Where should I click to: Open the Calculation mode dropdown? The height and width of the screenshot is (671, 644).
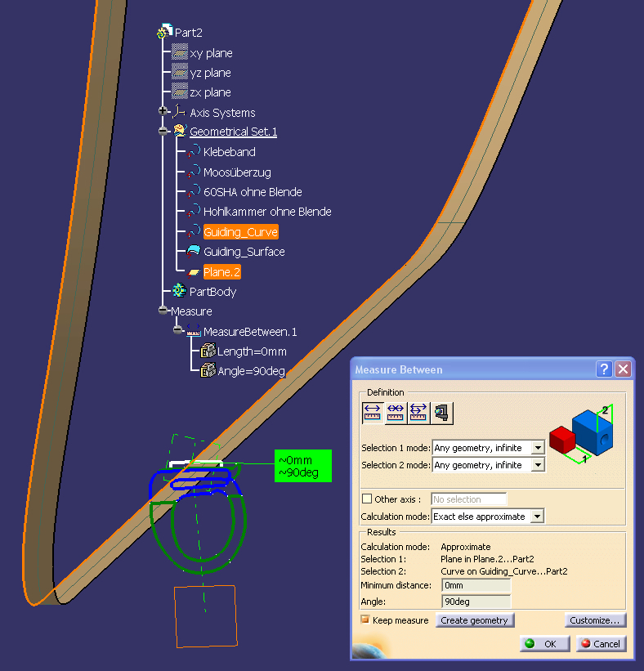click(538, 516)
